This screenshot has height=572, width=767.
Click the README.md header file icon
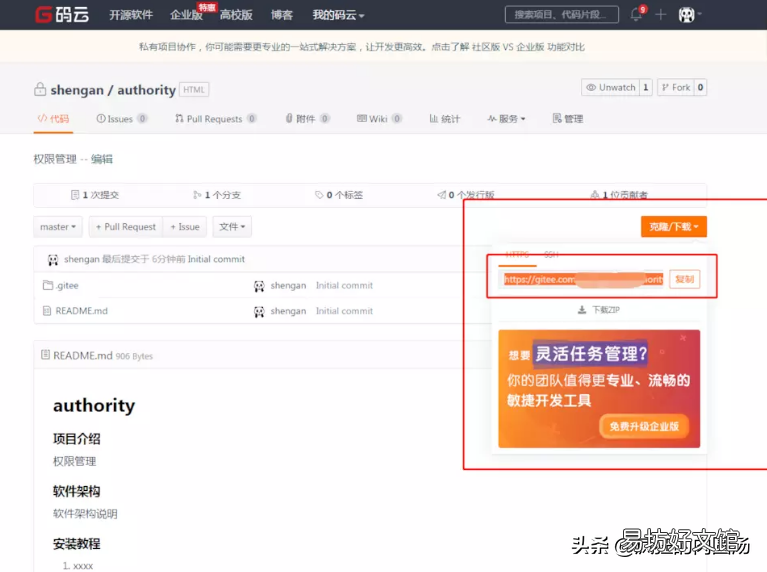45,355
